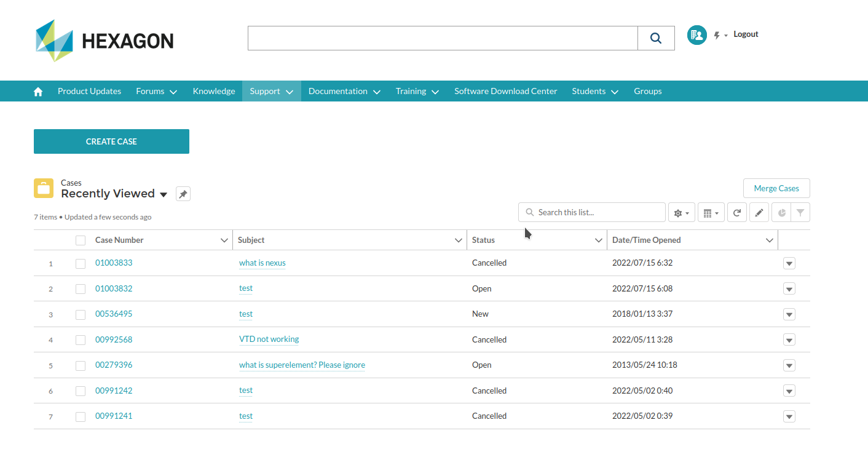The width and height of the screenshot is (868, 476).
Task: Open case number 00279396
Action: 114,365
